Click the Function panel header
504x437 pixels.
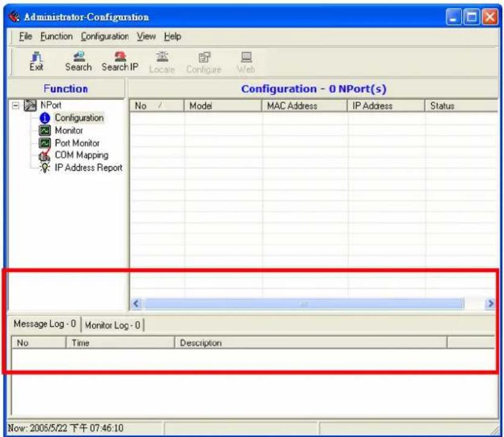pyautogui.click(x=66, y=88)
